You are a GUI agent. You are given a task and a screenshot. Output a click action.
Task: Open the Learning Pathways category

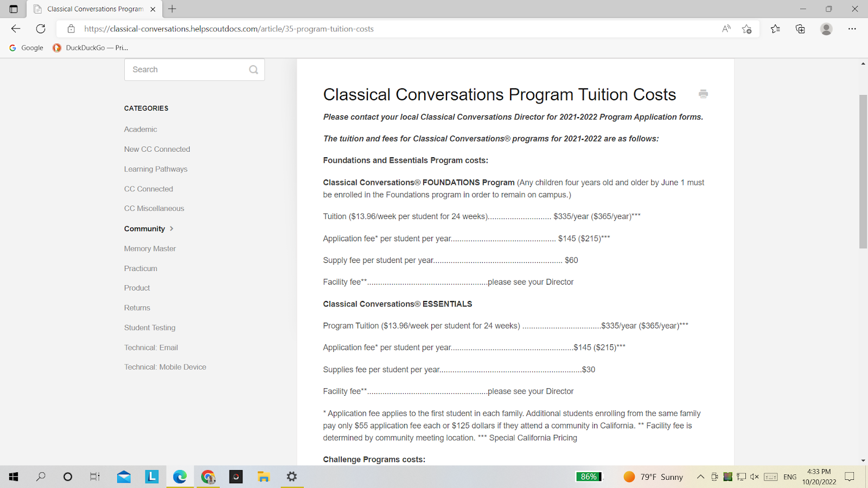pyautogui.click(x=156, y=169)
